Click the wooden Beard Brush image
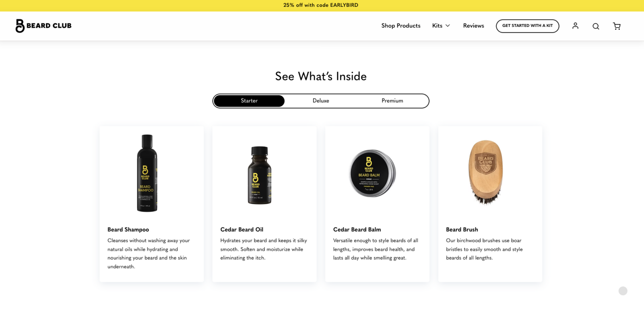 click(x=486, y=172)
